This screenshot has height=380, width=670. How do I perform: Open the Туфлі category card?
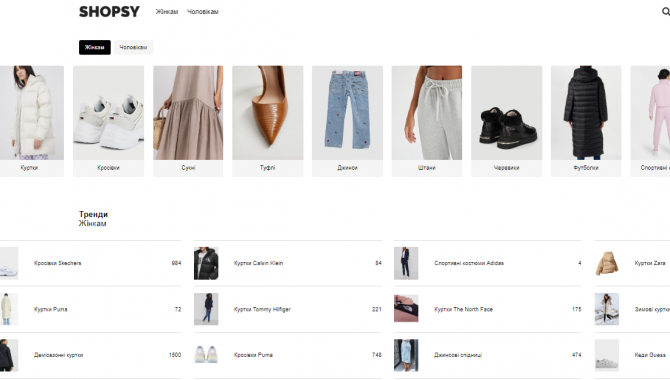pos(268,121)
